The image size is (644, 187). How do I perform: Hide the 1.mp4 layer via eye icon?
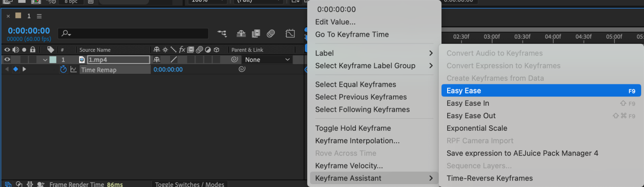point(7,60)
